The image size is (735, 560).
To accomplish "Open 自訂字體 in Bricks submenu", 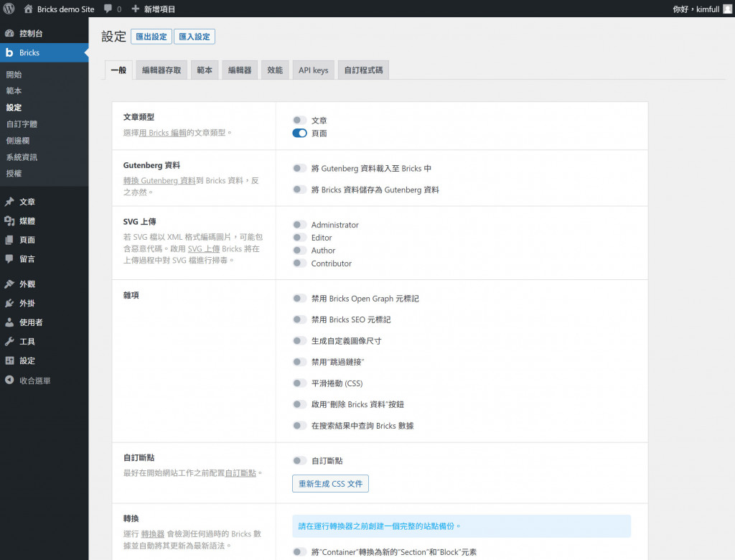I will point(22,123).
